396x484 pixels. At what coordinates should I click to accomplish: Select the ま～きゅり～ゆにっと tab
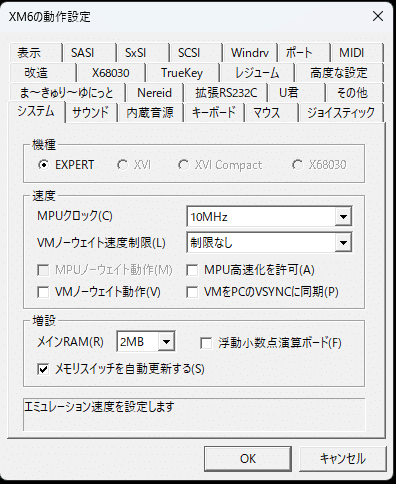click(67, 93)
